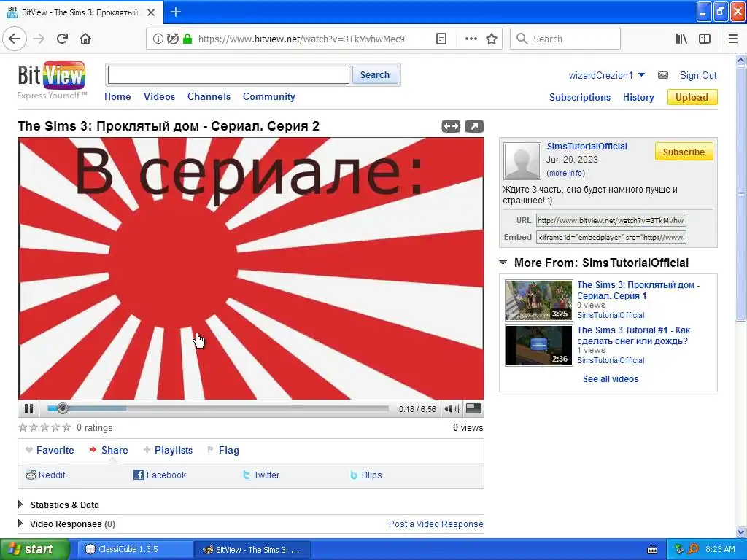Expand Statistics & Data section
Screen dimensions: 747x560
pos(20,505)
